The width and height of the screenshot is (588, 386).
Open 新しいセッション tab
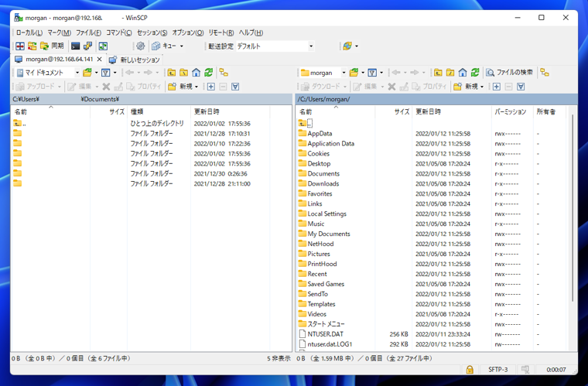click(x=135, y=60)
